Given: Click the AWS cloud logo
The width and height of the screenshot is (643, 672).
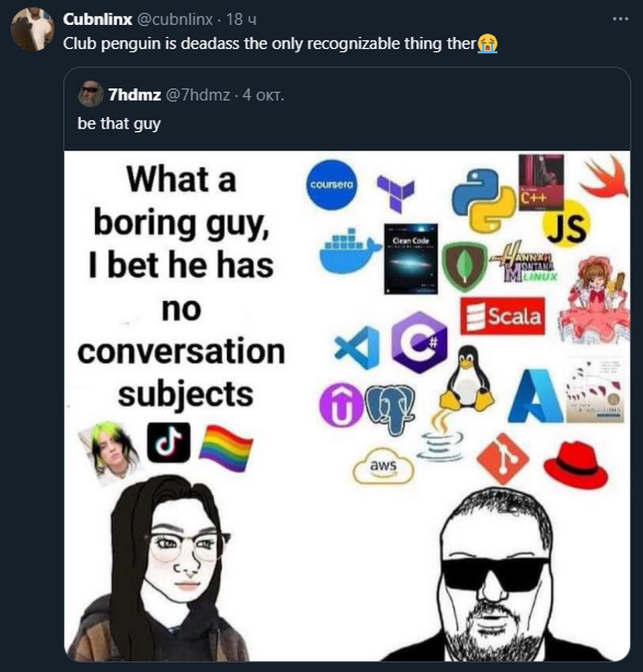Looking at the screenshot, I should tap(383, 466).
